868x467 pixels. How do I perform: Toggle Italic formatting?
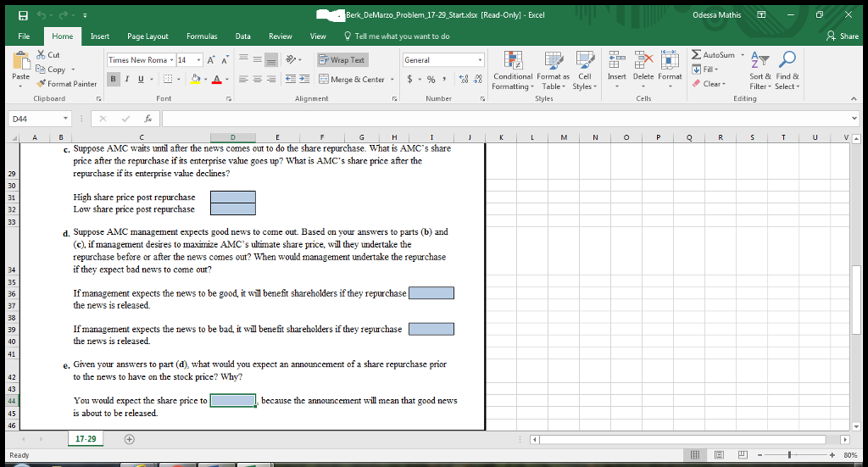pos(125,80)
